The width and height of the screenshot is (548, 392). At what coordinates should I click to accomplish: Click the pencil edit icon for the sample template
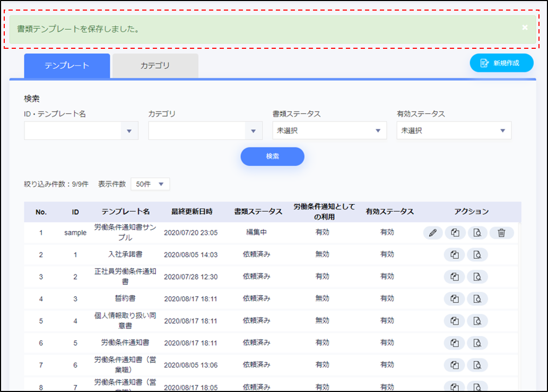[x=433, y=233]
